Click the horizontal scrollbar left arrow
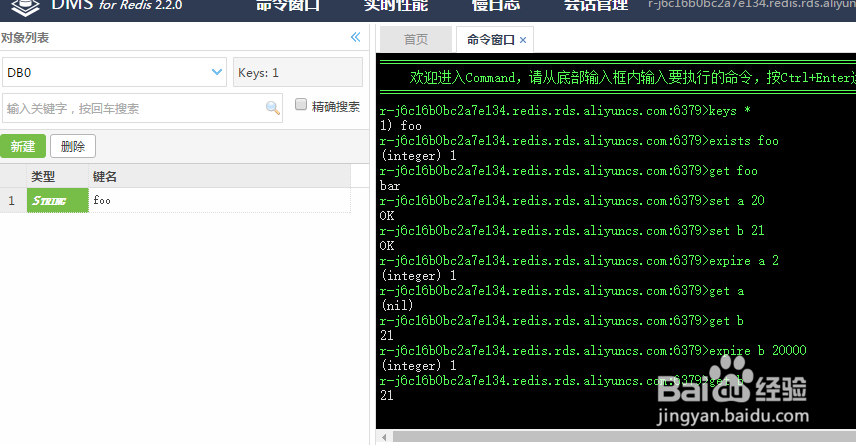Viewport: 856px width, 445px height. click(384, 437)
